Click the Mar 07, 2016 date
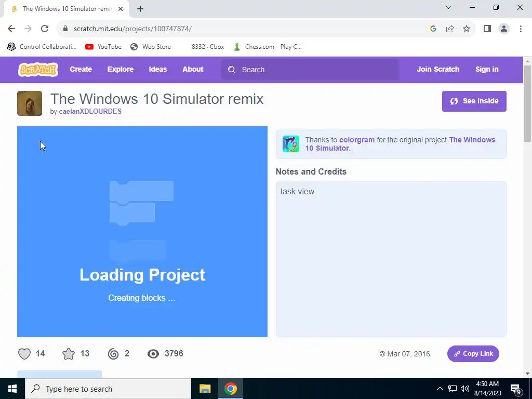Screen dimensions: 532x399 click(408, 354)
